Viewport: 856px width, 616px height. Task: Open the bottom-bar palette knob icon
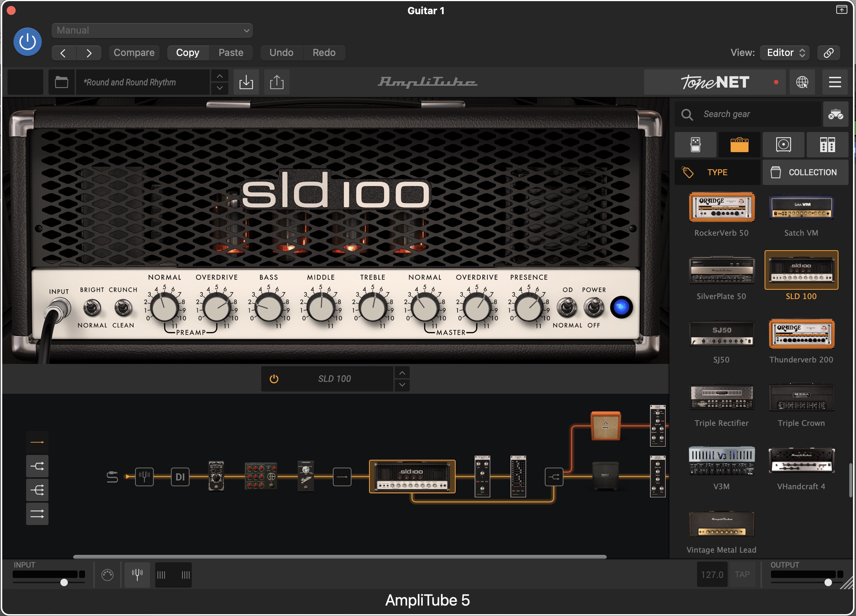[x=107, y=575]
